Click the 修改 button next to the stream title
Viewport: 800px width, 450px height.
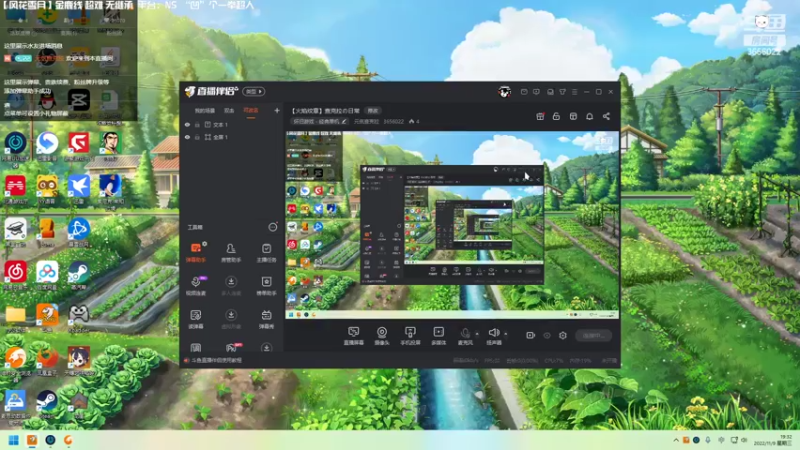pos(373,111)
